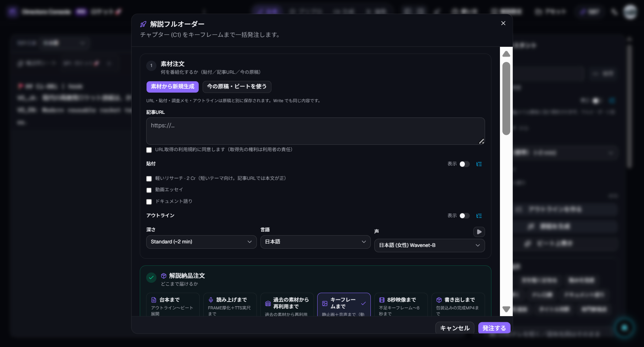644x347 pixels.
Task: Switch to 今の原稿・ビートを使う tab
Action: [237, 86]
